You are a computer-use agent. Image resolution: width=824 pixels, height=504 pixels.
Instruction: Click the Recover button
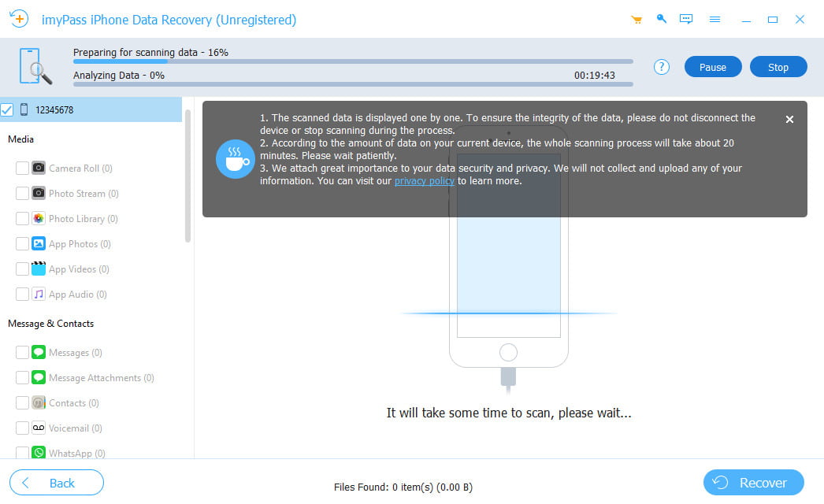[753, 483]
